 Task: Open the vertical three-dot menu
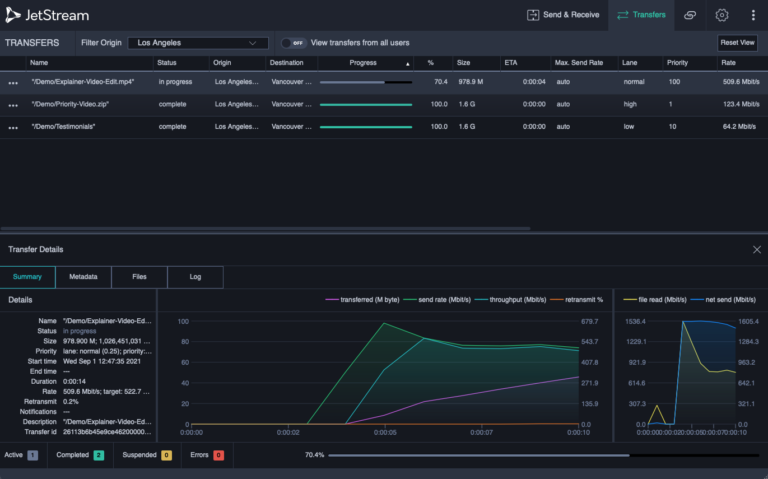click(752, 15)
